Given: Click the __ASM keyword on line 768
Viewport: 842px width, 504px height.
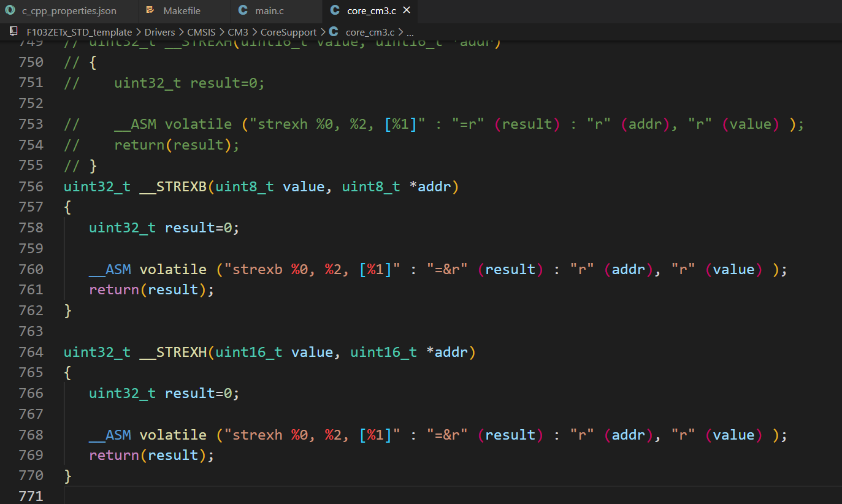Looking at the screenshot, I should point(110,435).
